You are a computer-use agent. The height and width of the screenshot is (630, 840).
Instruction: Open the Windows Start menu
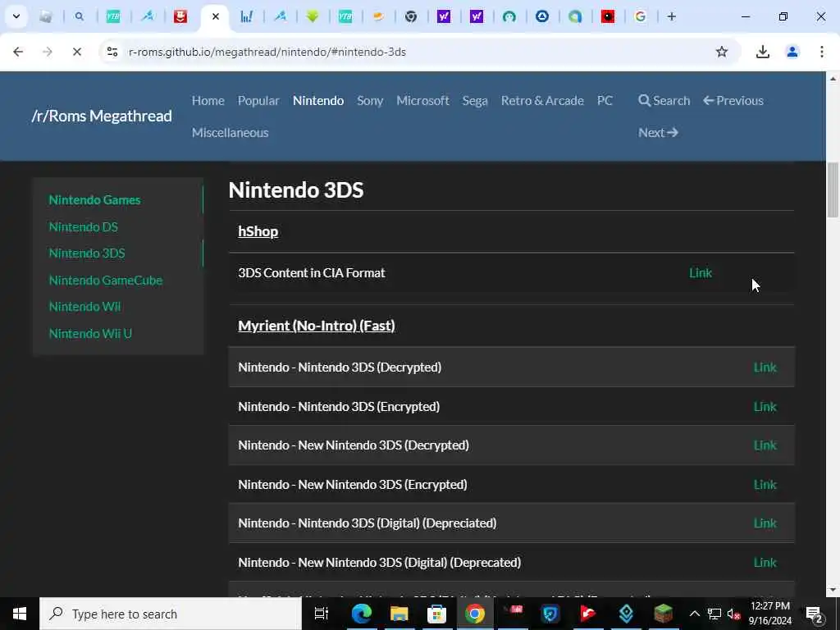tap(20, 614)
